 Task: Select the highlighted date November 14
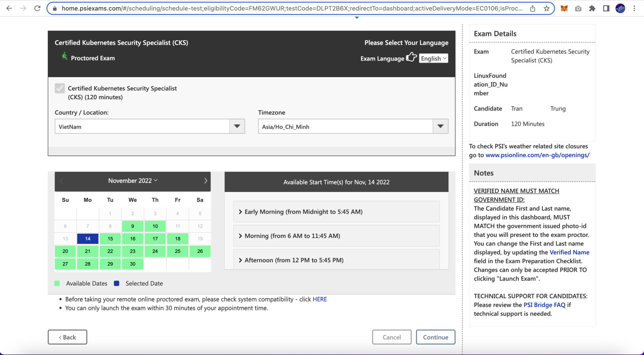tap(87, 239)
